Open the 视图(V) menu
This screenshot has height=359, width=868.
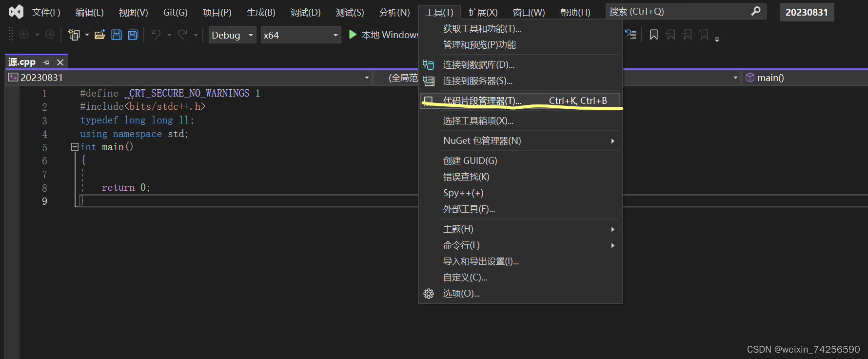click(133, 12)
